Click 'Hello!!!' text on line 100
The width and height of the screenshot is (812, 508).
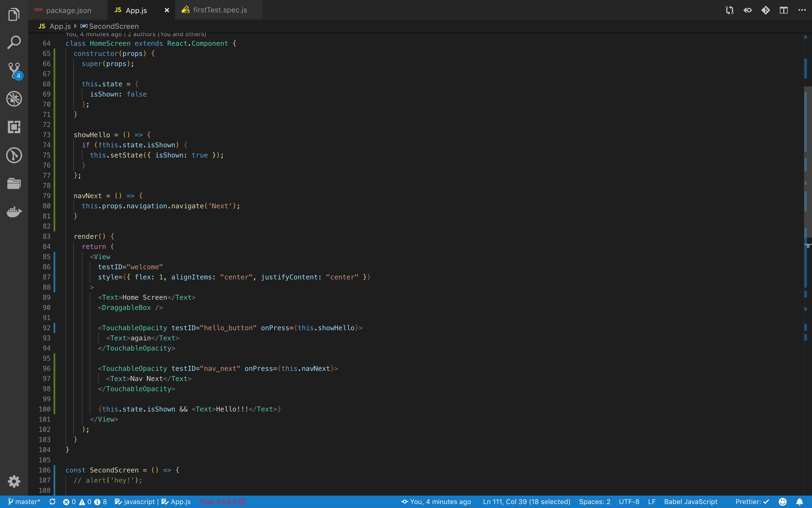coord(232,409)
